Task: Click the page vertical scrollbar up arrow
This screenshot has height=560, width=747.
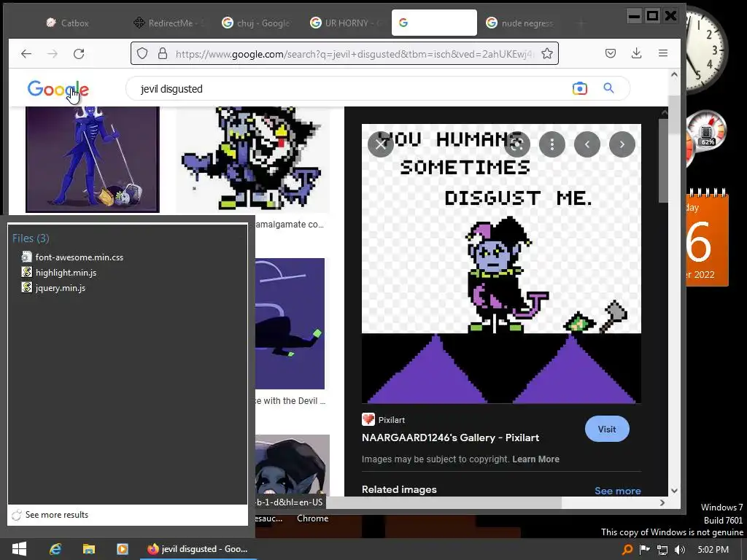Action: 673,74
